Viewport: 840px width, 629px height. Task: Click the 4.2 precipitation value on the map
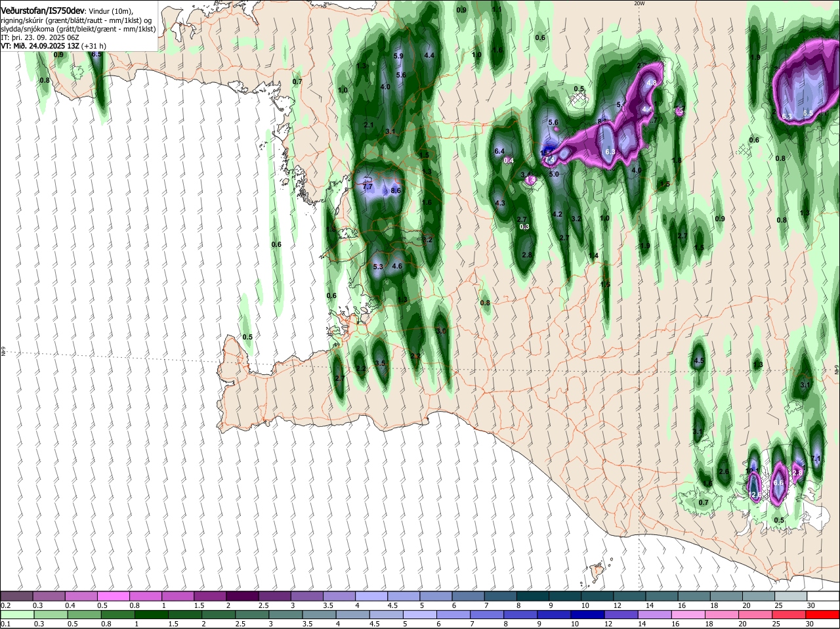tap(558, 215)
